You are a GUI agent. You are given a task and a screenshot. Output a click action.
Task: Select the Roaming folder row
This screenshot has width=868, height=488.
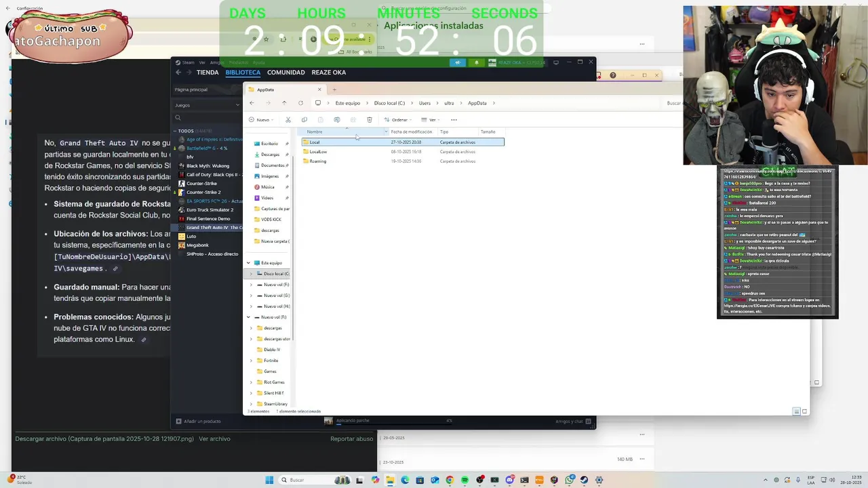pyautogui.click(x=403, y=161)
